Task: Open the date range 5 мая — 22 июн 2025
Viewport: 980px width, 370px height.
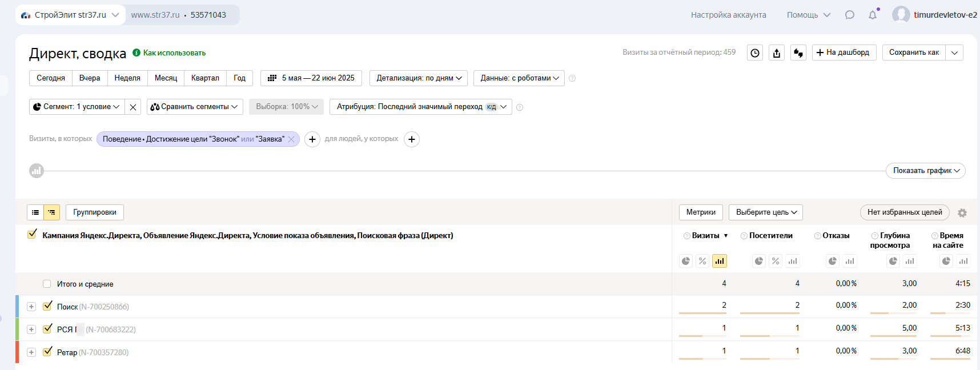Action: pos(311,78)
